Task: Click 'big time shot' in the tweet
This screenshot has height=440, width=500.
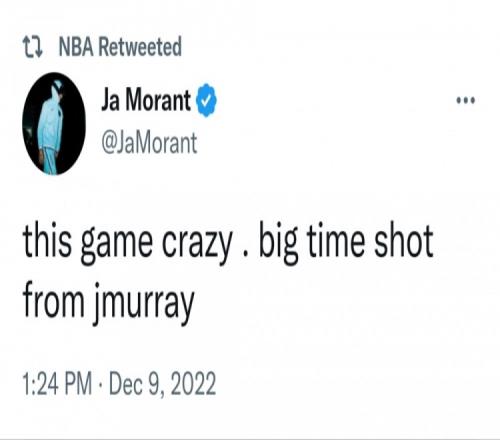Action: pos(346,242)
